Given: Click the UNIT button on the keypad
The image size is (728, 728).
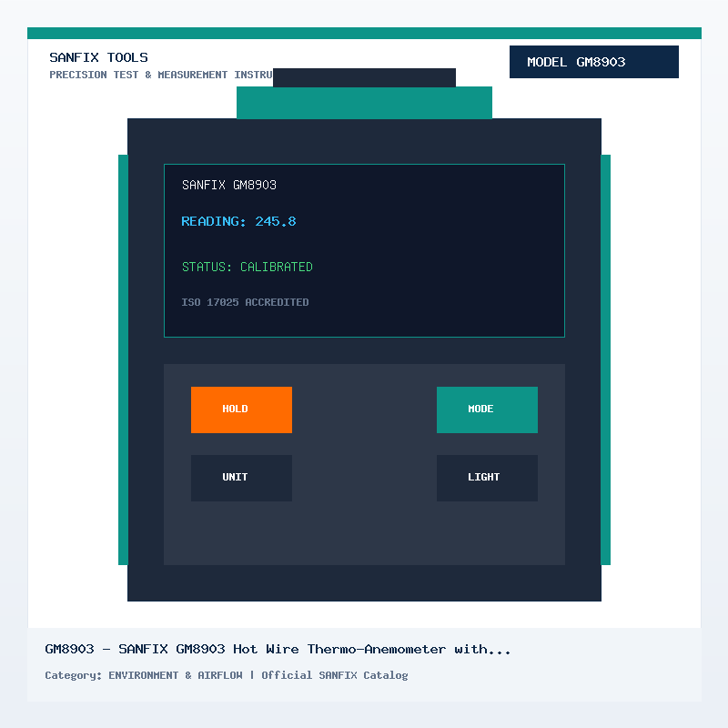Looking at the screenshot, I should [241, 478].
